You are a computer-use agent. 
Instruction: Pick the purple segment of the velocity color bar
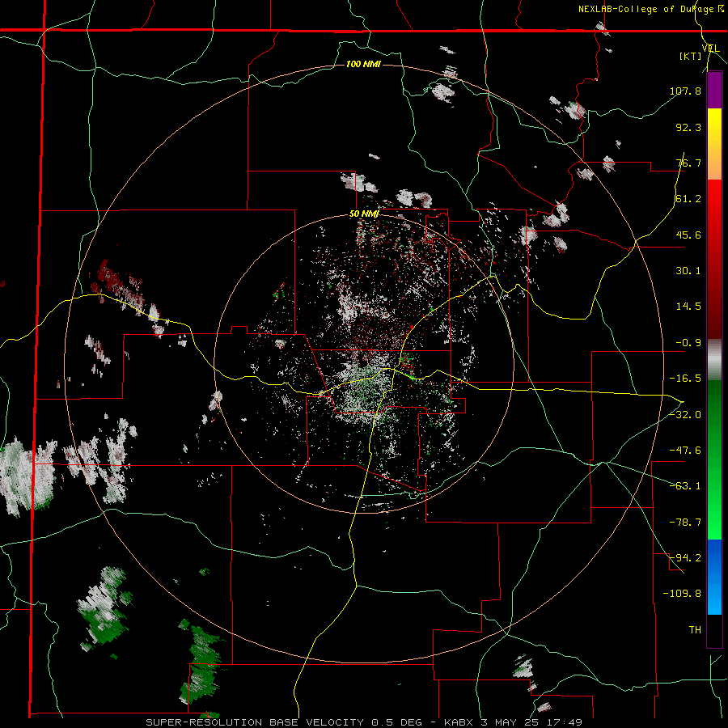[x=714, y=90]
